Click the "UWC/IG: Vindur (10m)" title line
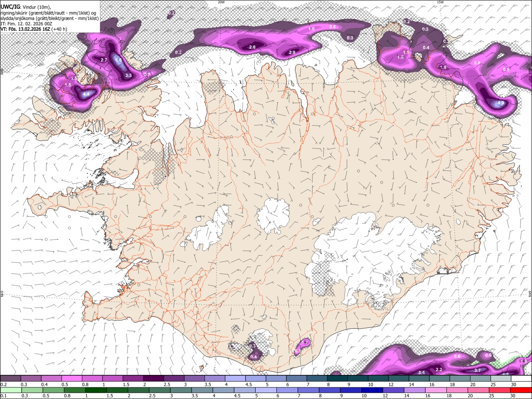 (26, 7)
